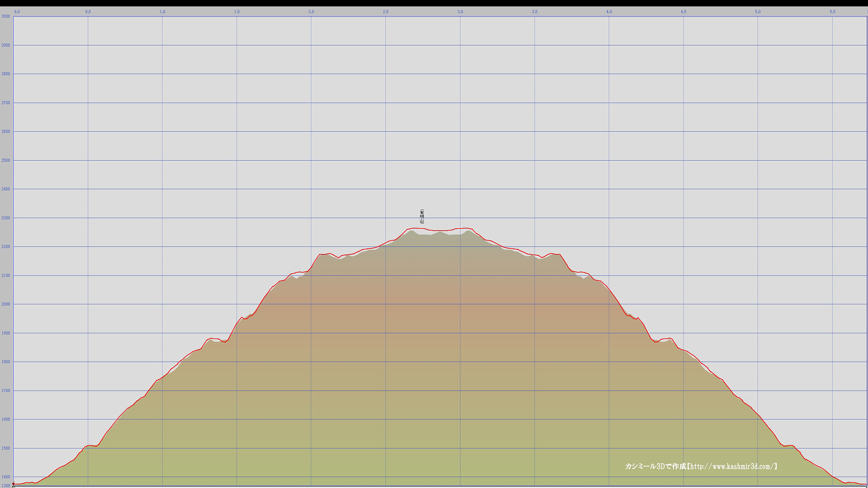Click the 1369 minimum elevation label

click(x=5, y=486)
